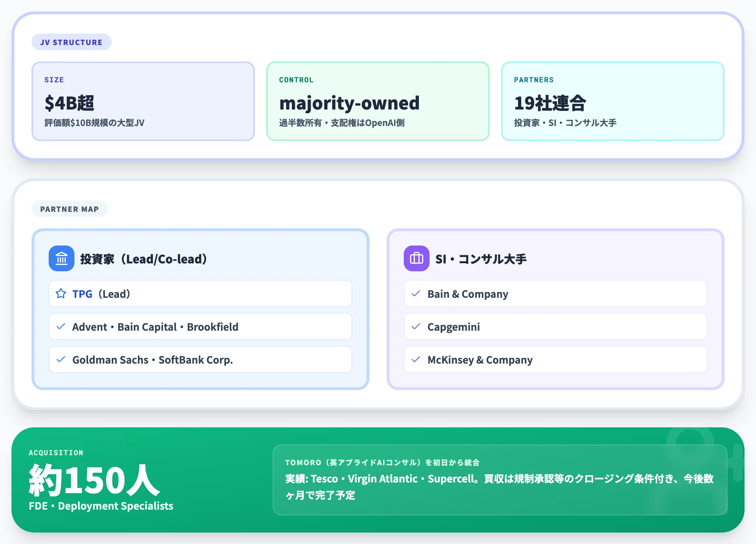Click the SI・コンサル大手 panel heading
Image resolution: width=756 pixels, height=544 pixels.
(x=481, y=259)
